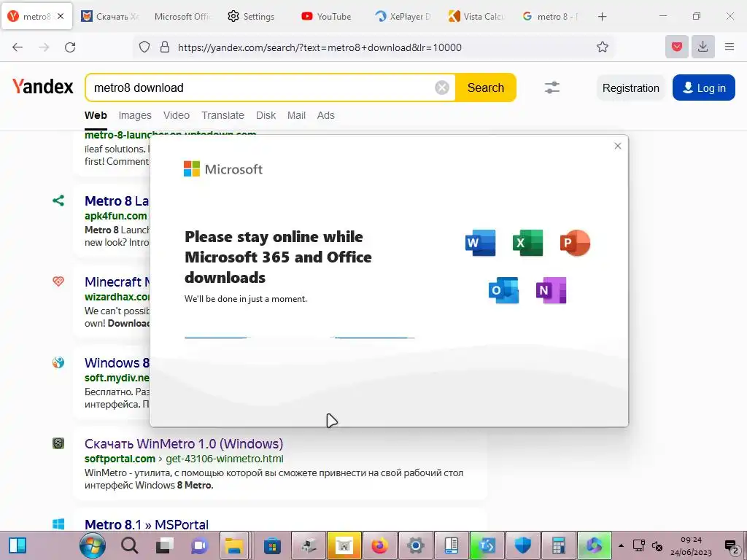Click the Outlook icon in Office dialog
Screen dimensions: 747x560
pyautogui.click(x=503, y=290)
